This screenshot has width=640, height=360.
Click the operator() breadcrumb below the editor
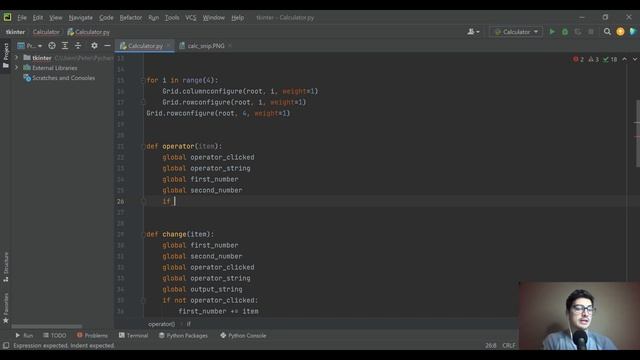tap(162, 324)
